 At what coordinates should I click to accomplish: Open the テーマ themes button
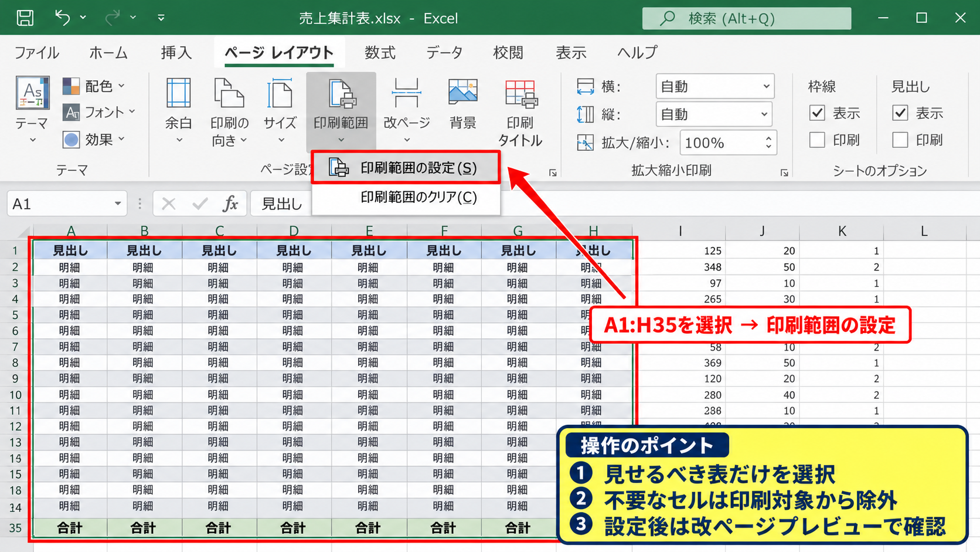point(32,110)
